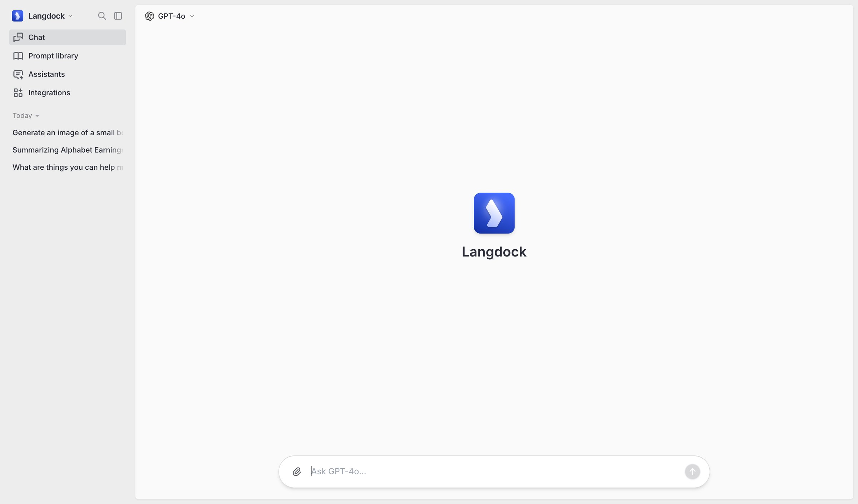Navigate to Assistants
The height and width of the screenshot is (504, 858).
click(68, 74)
